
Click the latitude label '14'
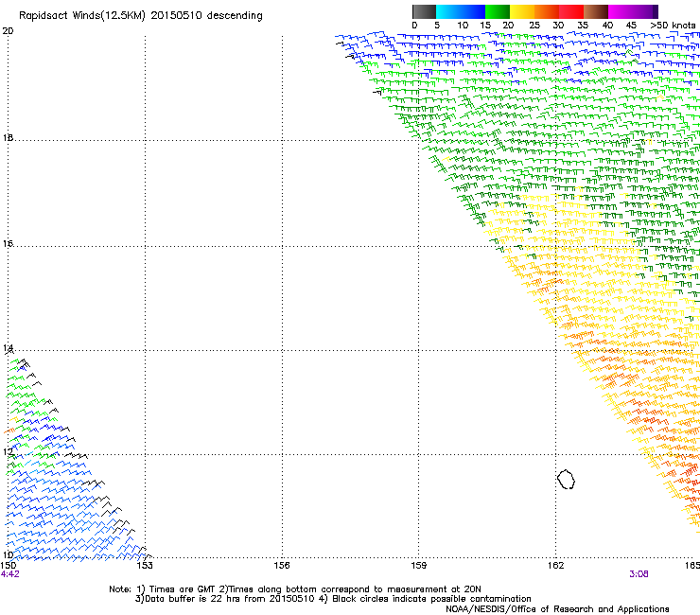tap(8, 348)
